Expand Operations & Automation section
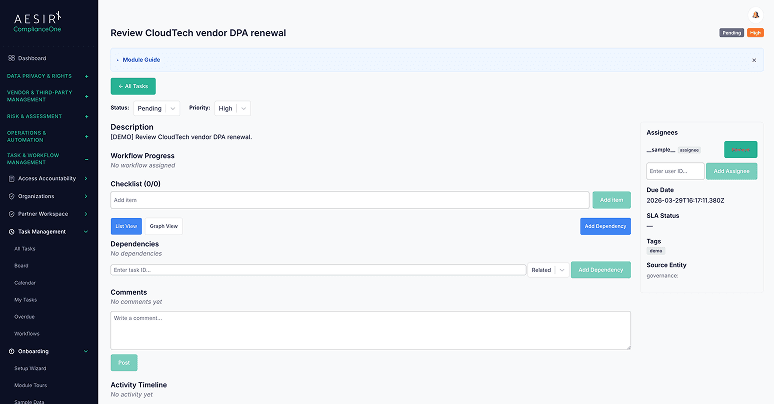 86,136
